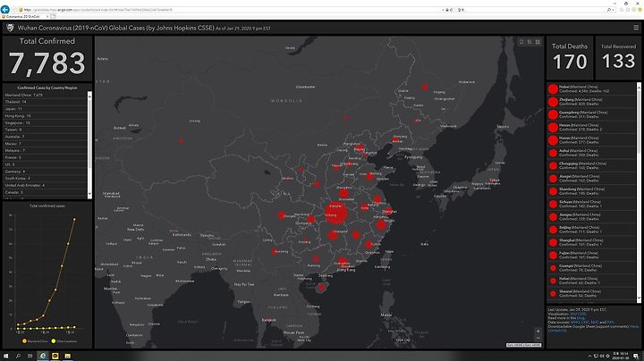The height and width of the screenshot is (361, 644).
Task: Select Zhejiang row in province list
Action: (591, 102)
